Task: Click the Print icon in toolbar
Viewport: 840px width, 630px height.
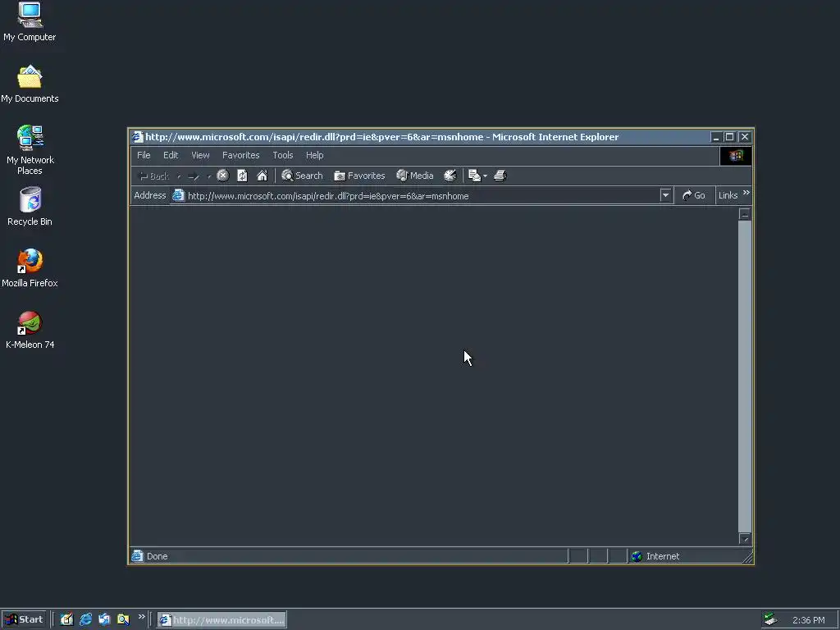Action: click(500, 176)
